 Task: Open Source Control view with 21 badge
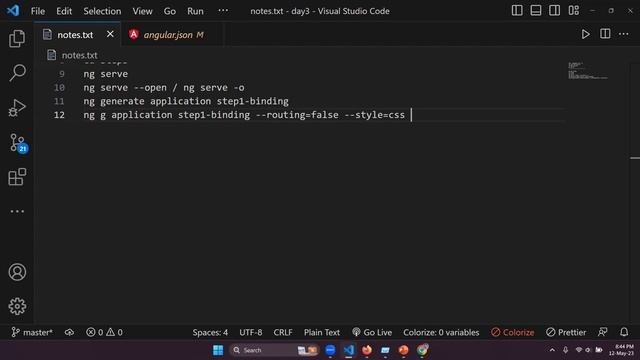pos(18,143)
